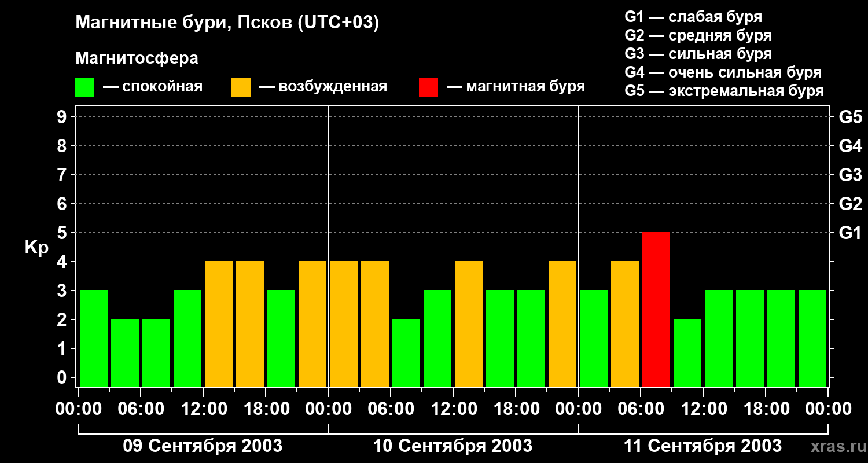868x463 pixels.
Task: Click the G2 label on the right axis
Action: [x=850, y=204]
